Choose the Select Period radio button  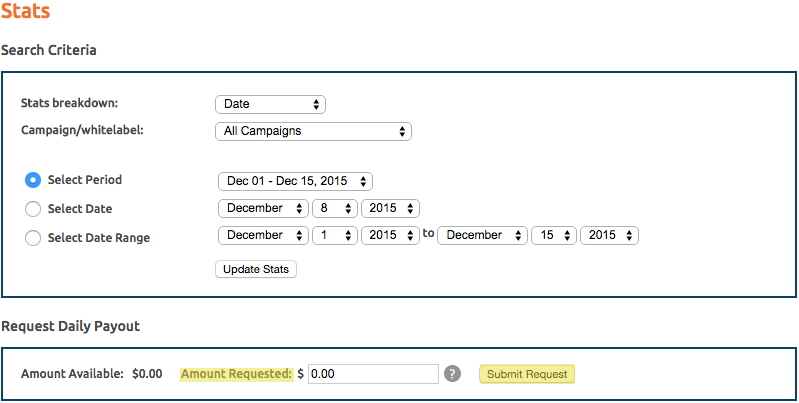(33, 180)
